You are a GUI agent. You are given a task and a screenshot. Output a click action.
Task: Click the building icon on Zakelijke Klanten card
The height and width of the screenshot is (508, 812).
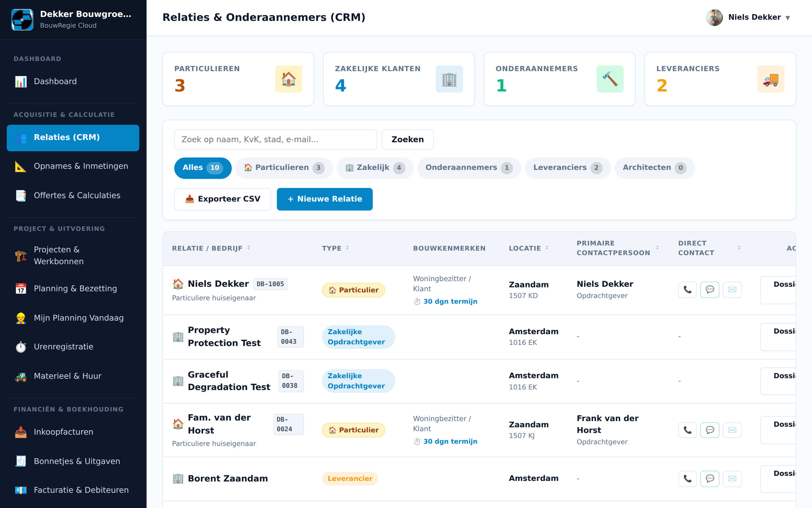pos(449,79)
